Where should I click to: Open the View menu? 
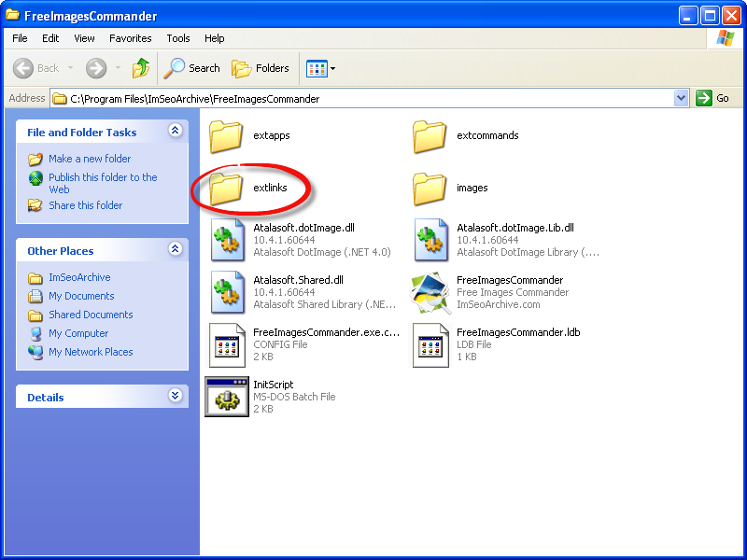tap(84, 38)
